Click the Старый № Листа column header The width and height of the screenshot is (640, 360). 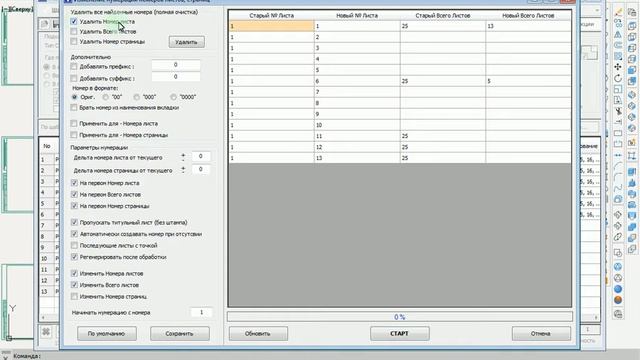coord(271,16)
